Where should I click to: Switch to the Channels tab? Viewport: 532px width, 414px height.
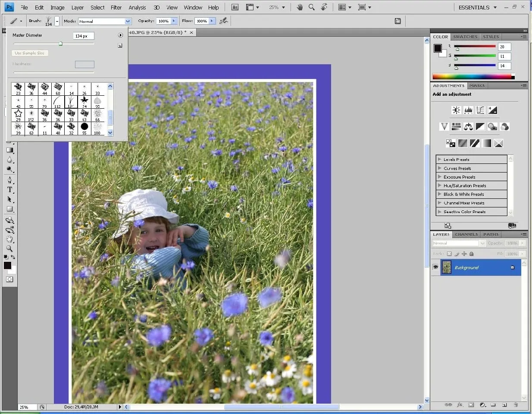tap(466, 234)
